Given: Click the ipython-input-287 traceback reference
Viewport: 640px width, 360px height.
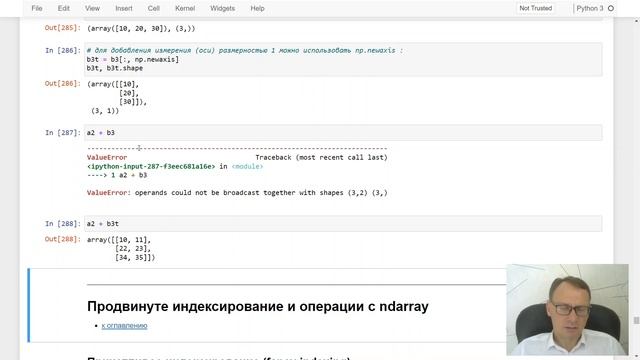Looking at the screenshot, I should [x=151, y=167].
